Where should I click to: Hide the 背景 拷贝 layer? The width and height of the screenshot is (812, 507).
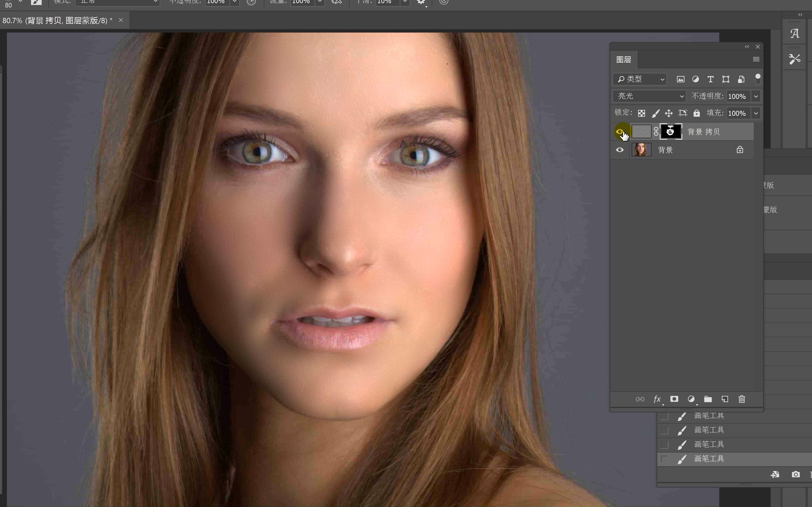click(x=619, y=131)
